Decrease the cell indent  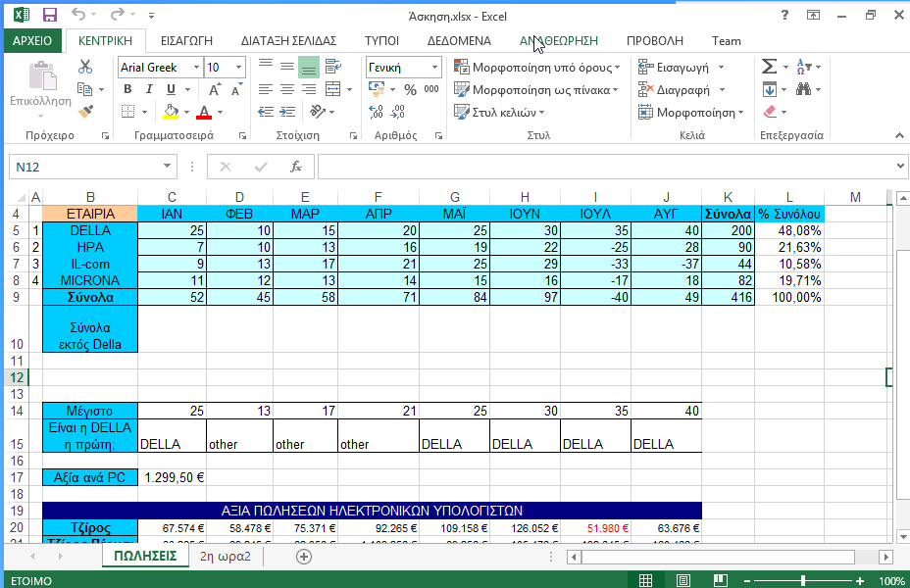(266, 112)
